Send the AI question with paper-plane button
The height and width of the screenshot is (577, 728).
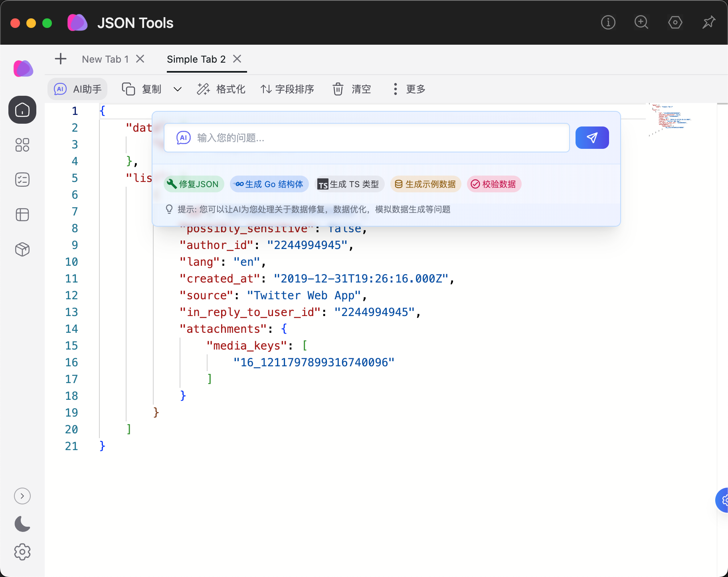(x=592, y=138)
